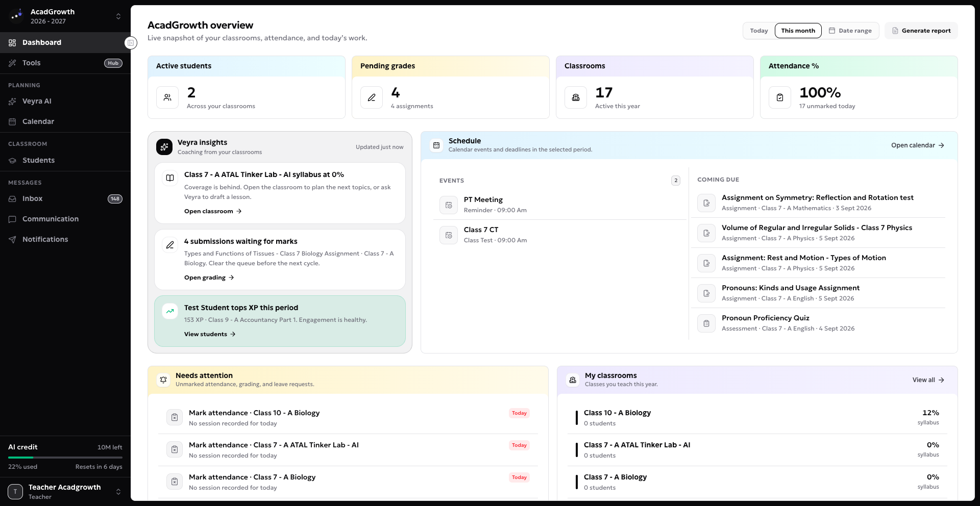Click the Open calendar link
This screenshot has width=980, height=506.
click(918, 145)
